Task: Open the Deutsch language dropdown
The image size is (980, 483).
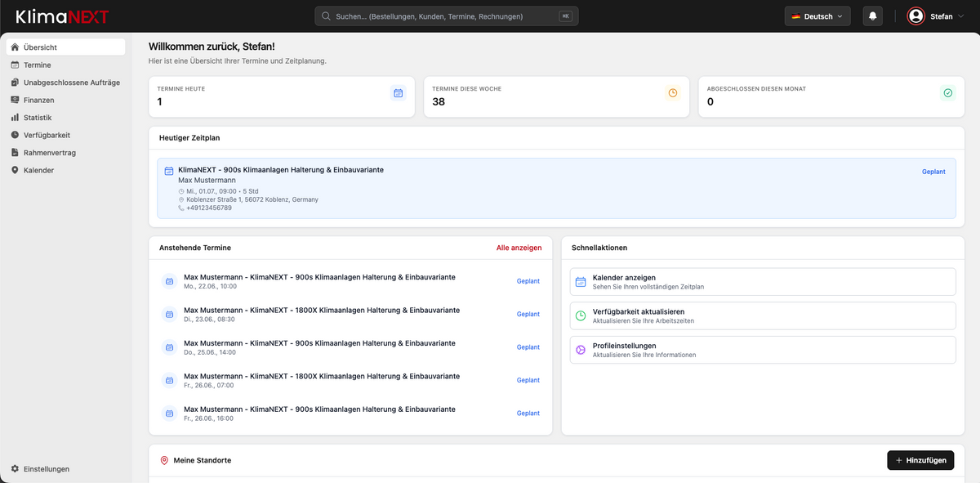Action: pos(817,16)
